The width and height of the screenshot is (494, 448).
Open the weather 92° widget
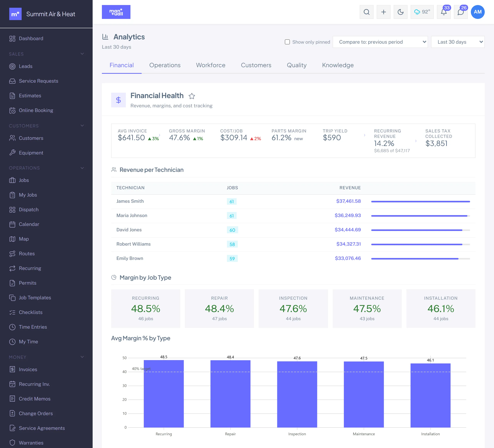tap(422, 12)
